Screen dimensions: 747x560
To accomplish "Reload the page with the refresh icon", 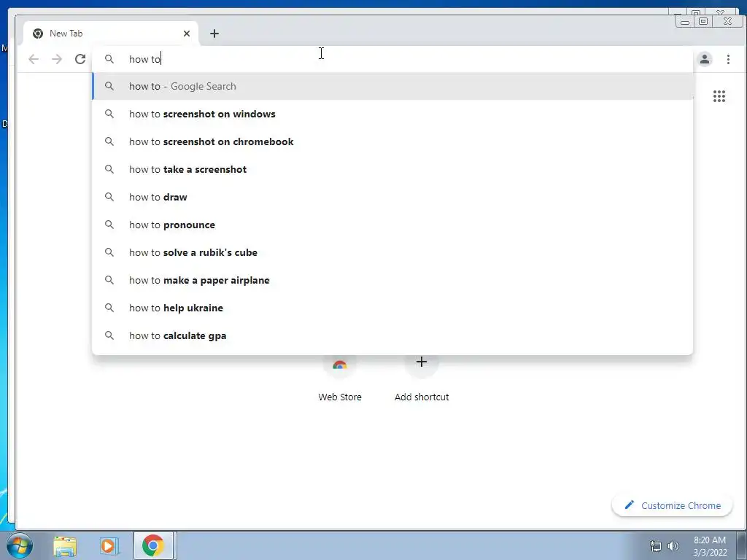I will click(x=80, y=59).
